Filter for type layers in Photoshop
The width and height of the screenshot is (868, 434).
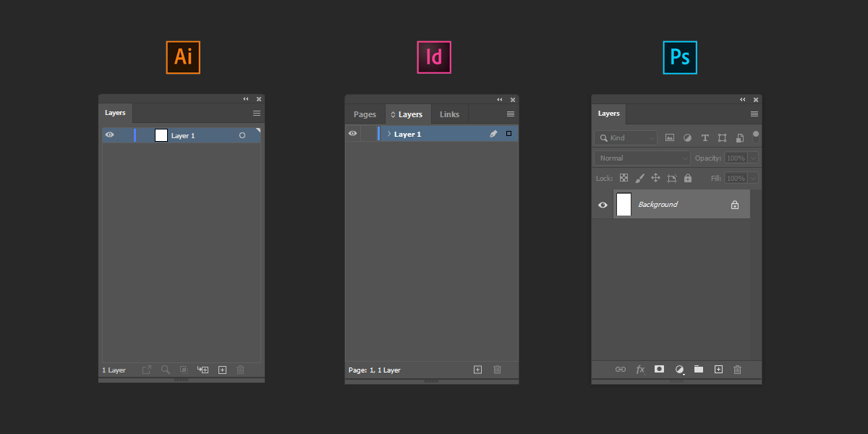pyautogui.click(x=705, y=137)
